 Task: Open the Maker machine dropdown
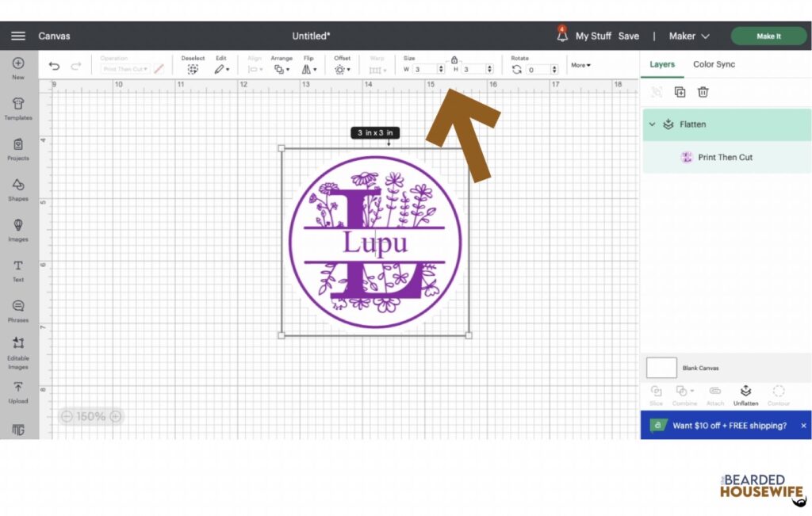[688, 36]
